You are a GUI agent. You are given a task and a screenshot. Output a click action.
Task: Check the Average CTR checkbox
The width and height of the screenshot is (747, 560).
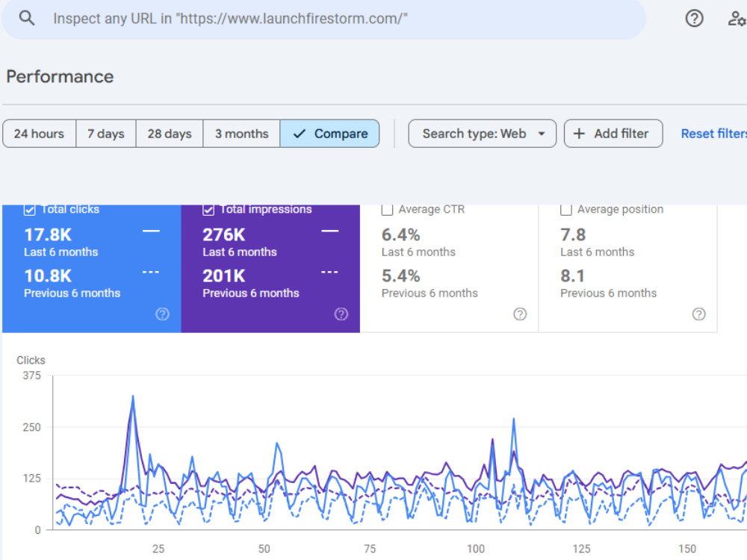(x=387, y=210)
